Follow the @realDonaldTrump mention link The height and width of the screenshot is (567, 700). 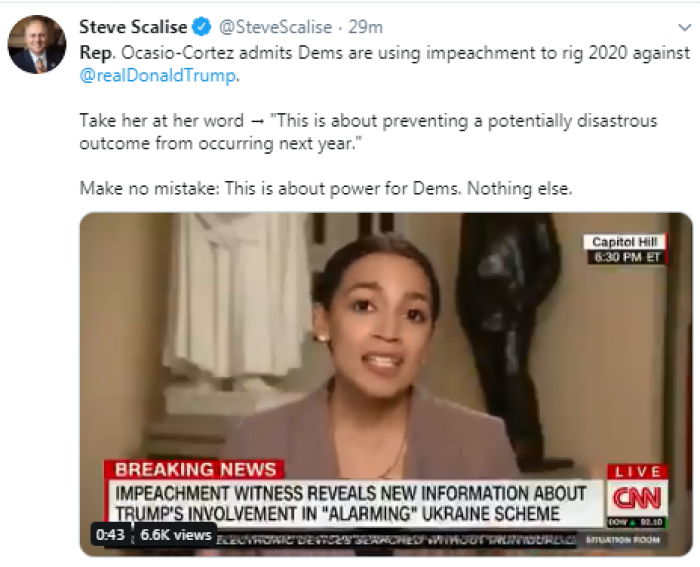point(158,75)
